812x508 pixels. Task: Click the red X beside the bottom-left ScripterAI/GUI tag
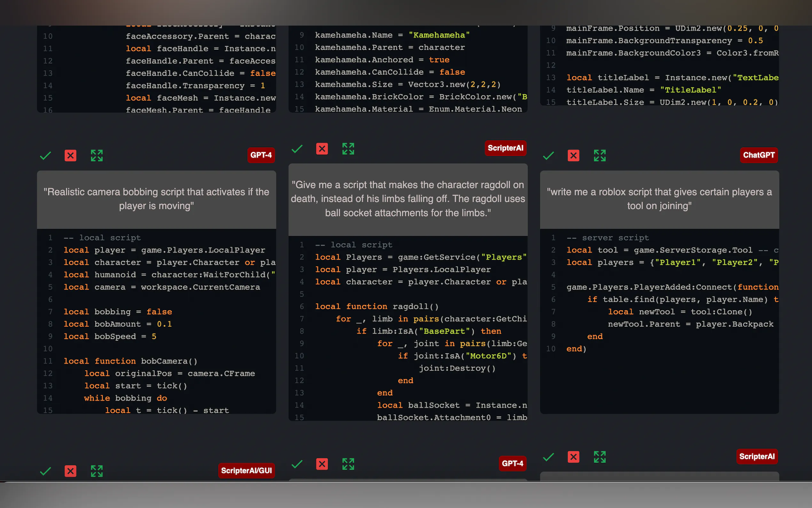pyautogui.click(x=71, y=471)
